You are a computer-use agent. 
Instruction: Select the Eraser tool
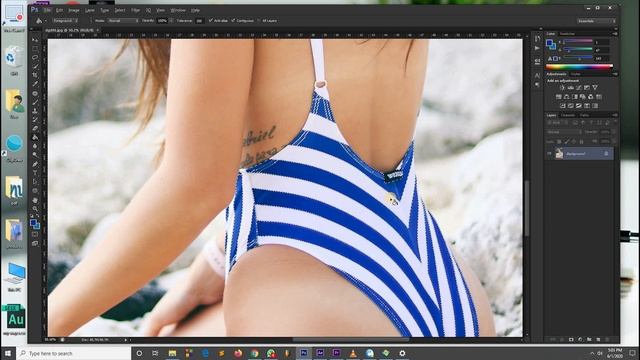pyautogui.click(x=35, y=128)
